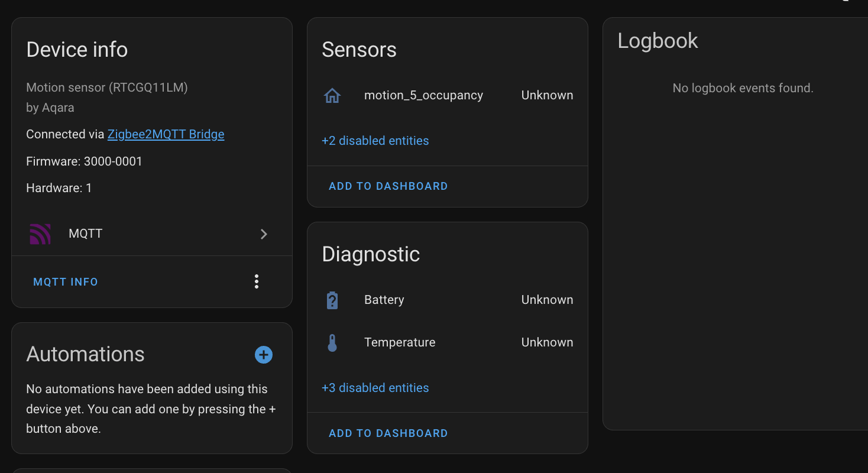Viewport: 868px width, 473px height.
Task: Click the chevron arrow on the MQTT row
Action: point(264,234)
